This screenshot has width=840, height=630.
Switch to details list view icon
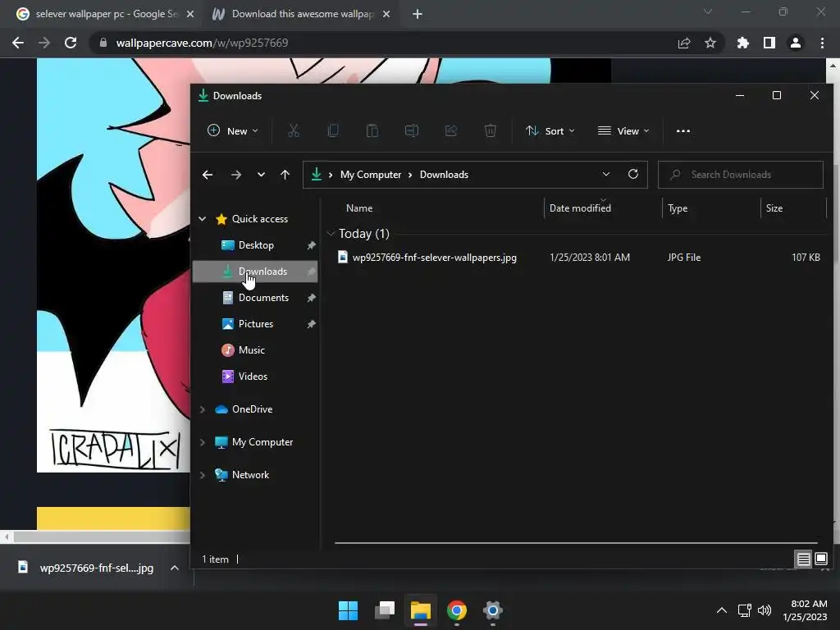click(804, 559)
